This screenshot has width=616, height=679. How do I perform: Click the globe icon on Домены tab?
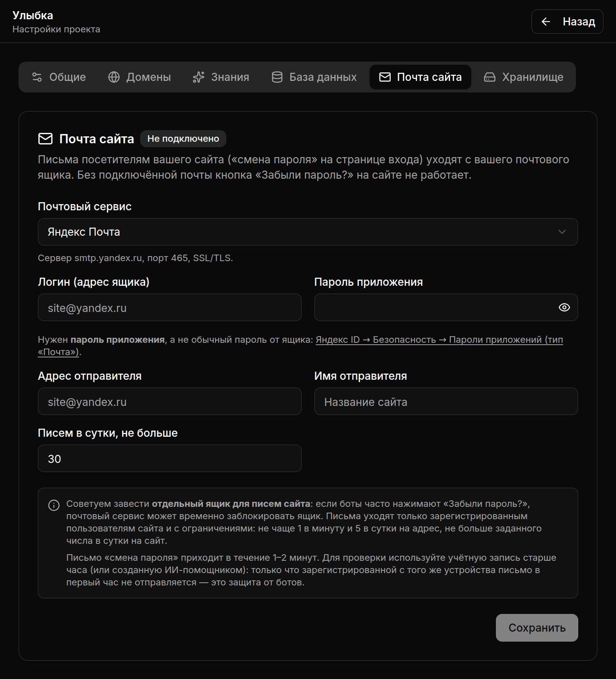pyautogui.click(x=114, y=77)
